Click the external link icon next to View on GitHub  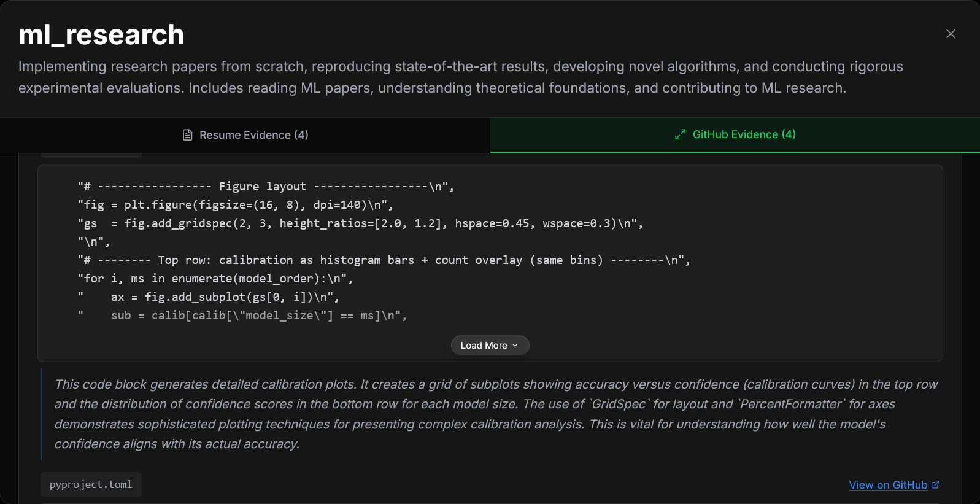click(935, 485)
